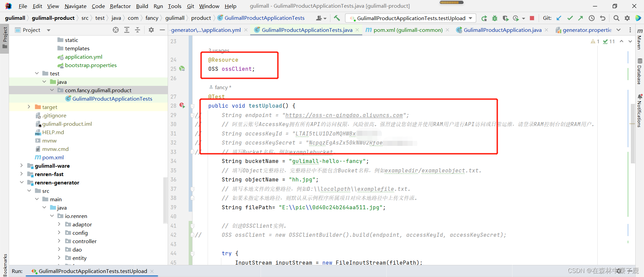This screenshot has height=277, width=644.
Task: Update project via Git blue arrow
Action: click(559, 18)
